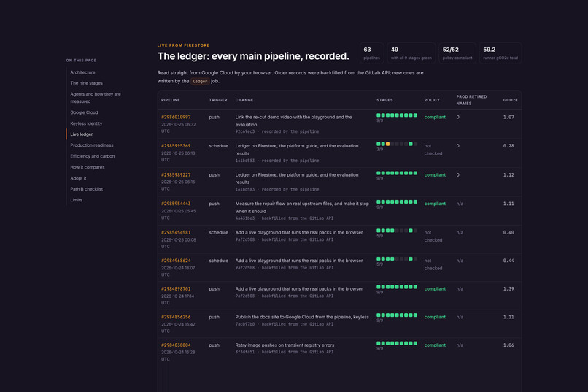This screenshot has height=392, width=588.
Task: Jump to Path B checklist
Action: [x=86, y=189]
